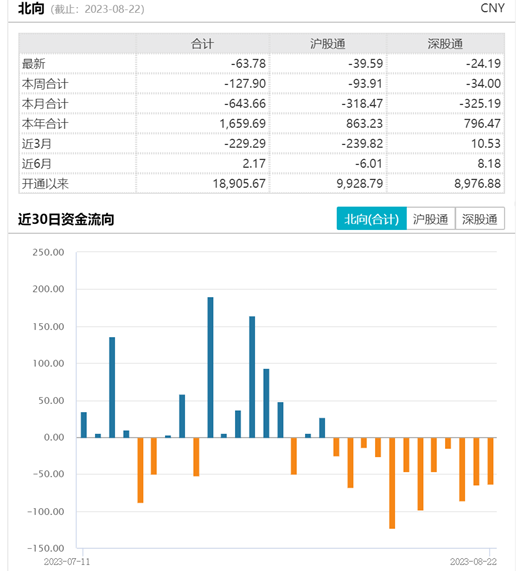This screenshot has height=571, width=519.
Task: Click the value 2.17
Action: click(x=254, y=164)
